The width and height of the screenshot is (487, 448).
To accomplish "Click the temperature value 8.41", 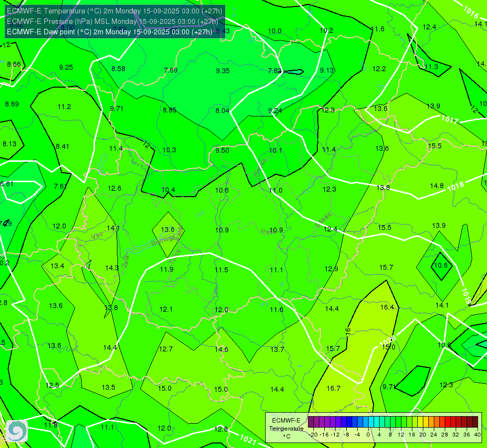I will 62,146.
